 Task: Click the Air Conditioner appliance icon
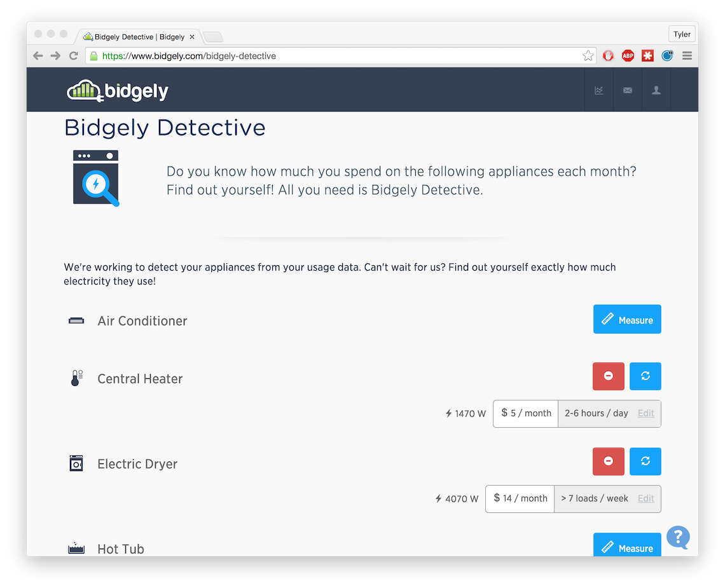(76, 321)
